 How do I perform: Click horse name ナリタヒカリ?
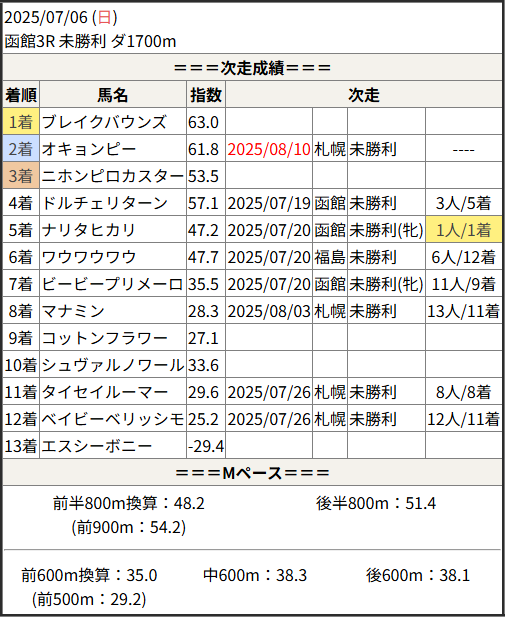point(89,230)
